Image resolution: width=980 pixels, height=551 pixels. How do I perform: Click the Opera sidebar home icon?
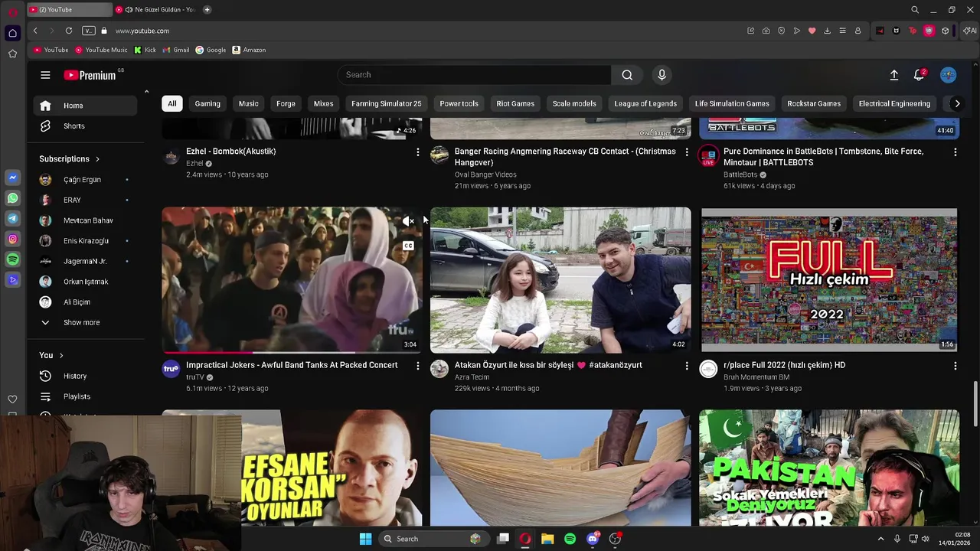(x=12, y=33)
